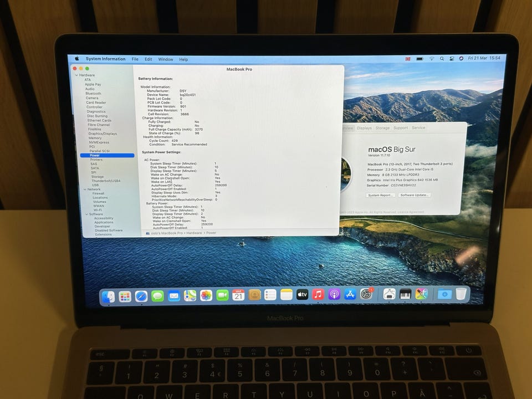Open the System Information menu
Viewport: 532px width, 399px height.
pos(105,59)
